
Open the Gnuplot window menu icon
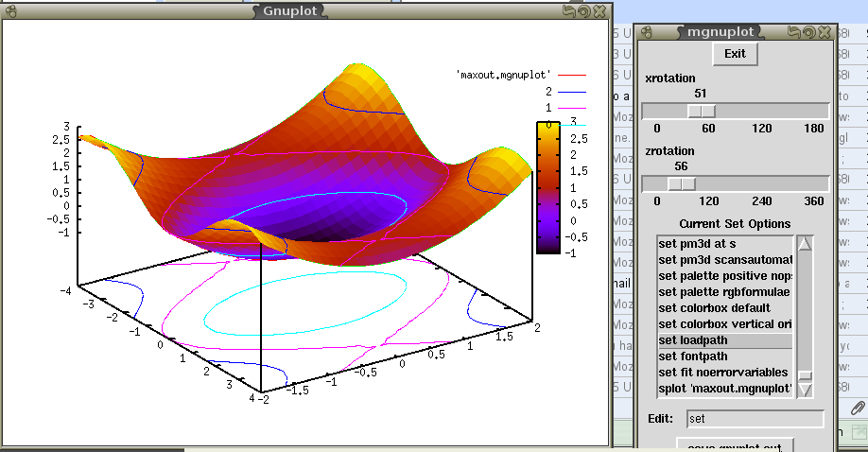click(x=10, y=11)
